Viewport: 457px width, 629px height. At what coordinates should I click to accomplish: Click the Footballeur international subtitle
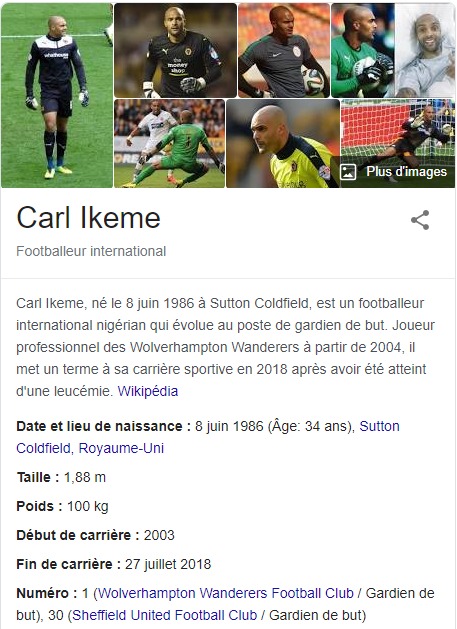tap(91, 251)
